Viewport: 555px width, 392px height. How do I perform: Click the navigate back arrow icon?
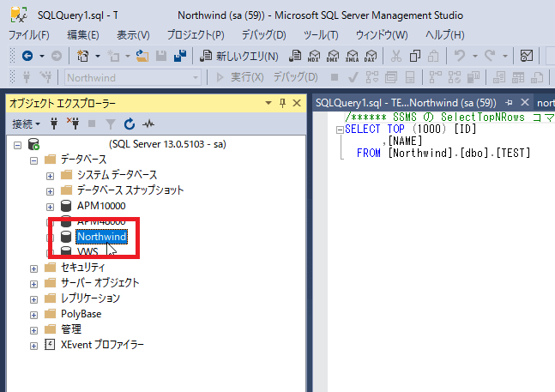27,57
